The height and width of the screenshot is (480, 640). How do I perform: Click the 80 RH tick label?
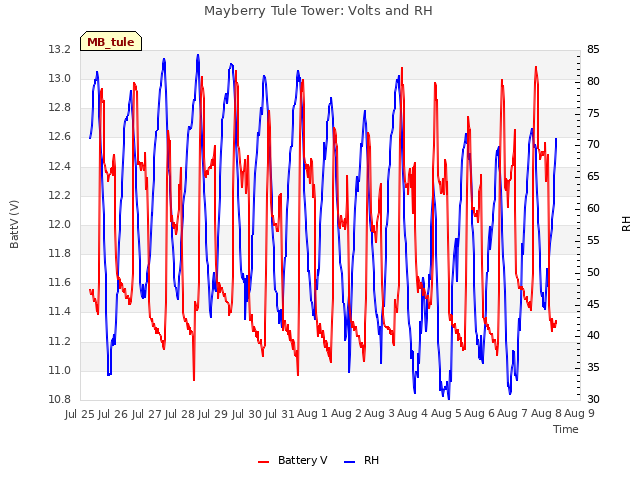(x=593, y=82)
